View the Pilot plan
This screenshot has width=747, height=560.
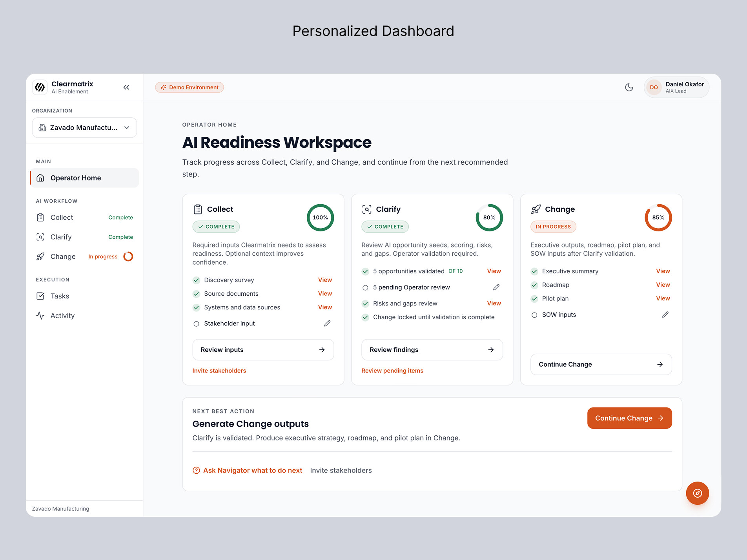point(663,299)
